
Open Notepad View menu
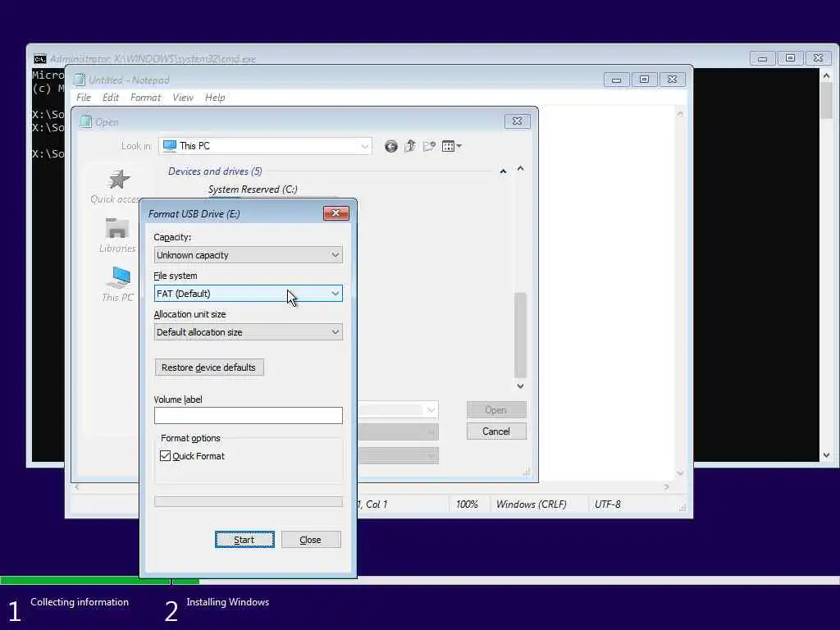click(x=183, y=98)
